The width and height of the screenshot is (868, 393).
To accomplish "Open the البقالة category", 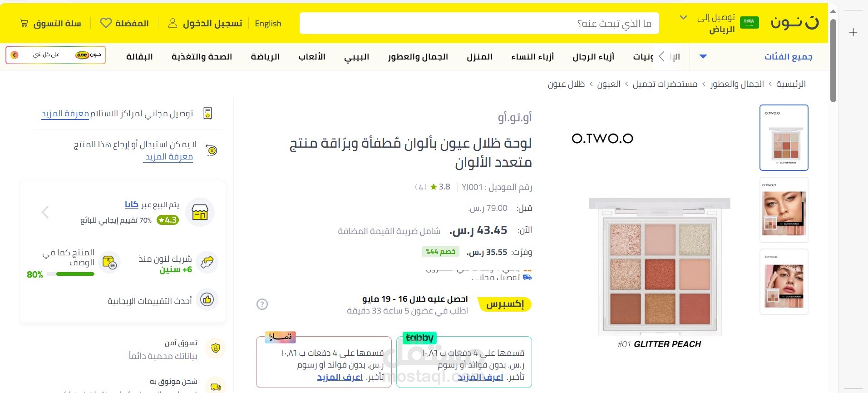I will point(139,57).
